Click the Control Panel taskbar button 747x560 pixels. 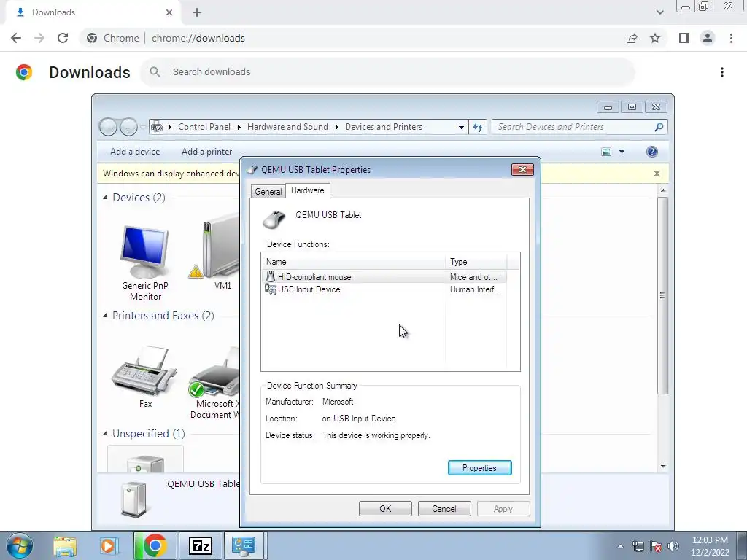click(x=244, y=545)
